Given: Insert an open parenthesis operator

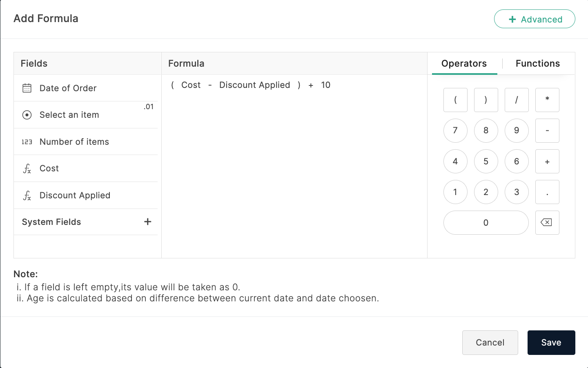Looking at the screenshot, I should (455, 100).
